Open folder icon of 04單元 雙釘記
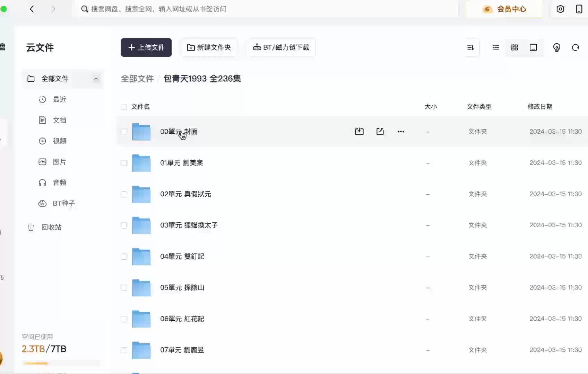This screenshot has height=374, width=588. click(x=141, y=256)
